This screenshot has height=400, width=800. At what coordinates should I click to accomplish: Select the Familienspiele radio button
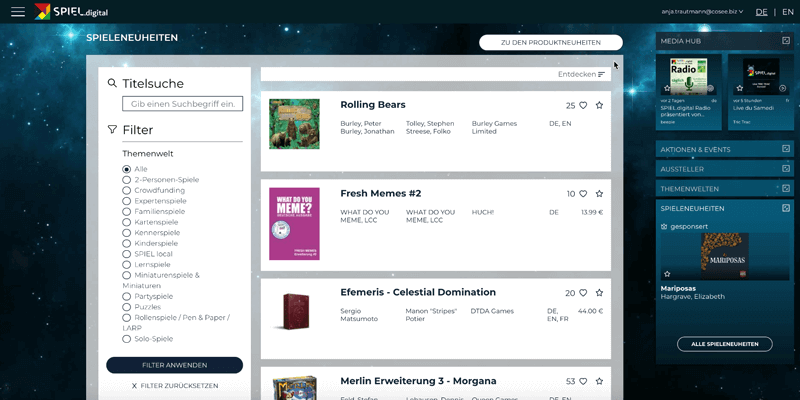[x=127, y=212]
